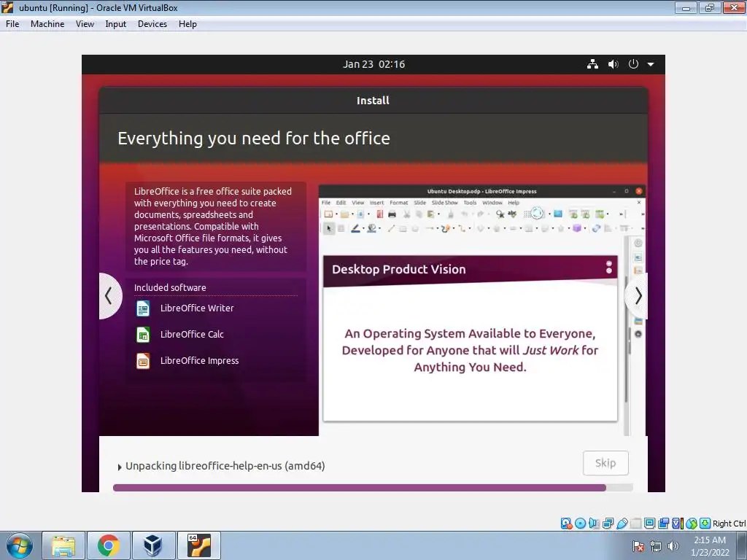Click the VirtualBox network adapters indicator
Screen dimensions: 747x560
tap(608, 524)
